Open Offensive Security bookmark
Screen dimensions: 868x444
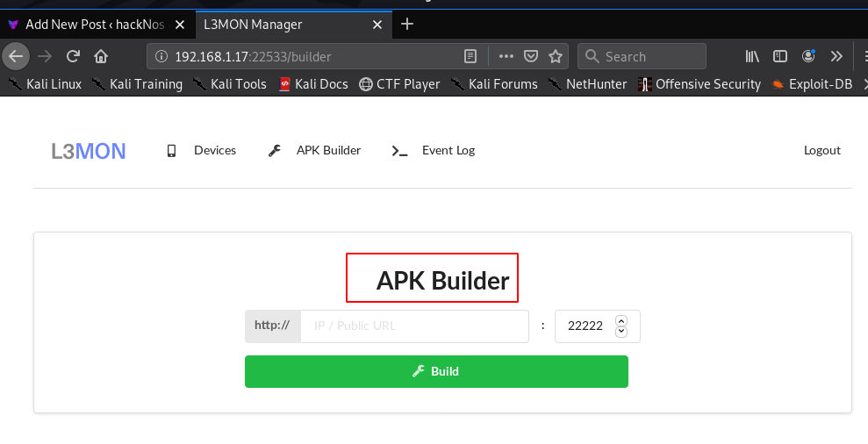pyautogui.click(x=699, y=84)
